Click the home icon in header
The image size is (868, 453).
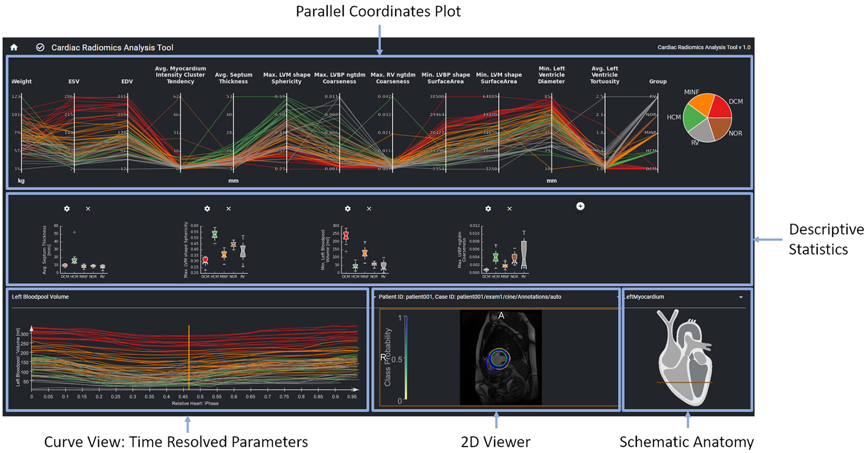14,48
